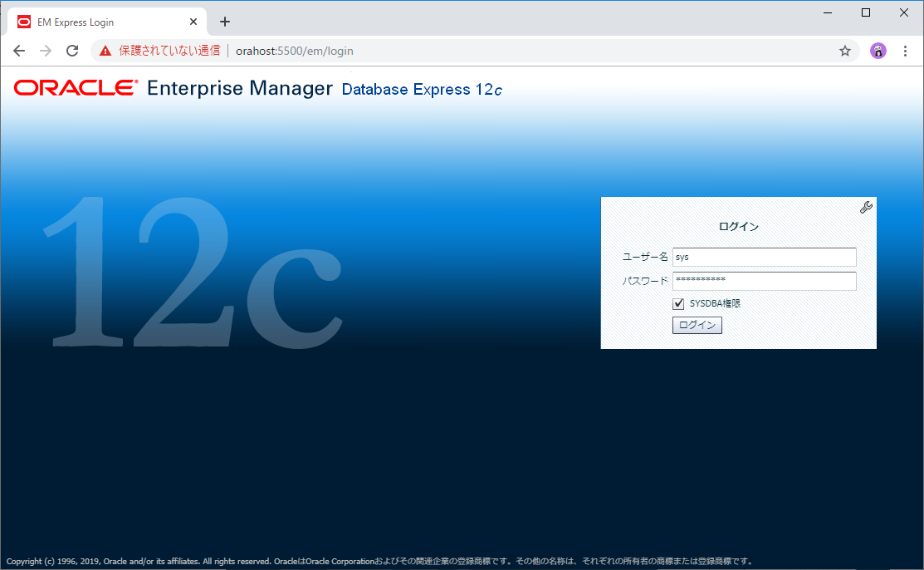Viewport: 924px width, 570px height.
Task: Select the EM Express Login tab
Action: (107, 22)
